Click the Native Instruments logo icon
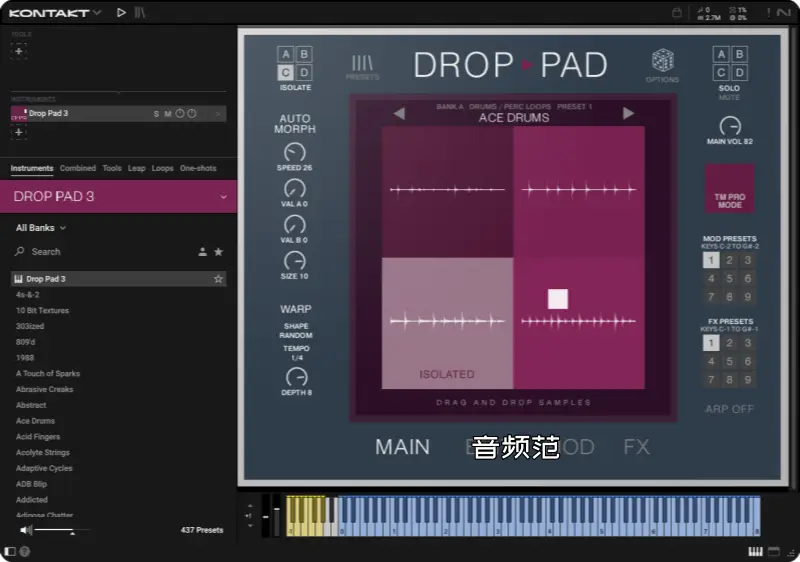 coord(784,13)
